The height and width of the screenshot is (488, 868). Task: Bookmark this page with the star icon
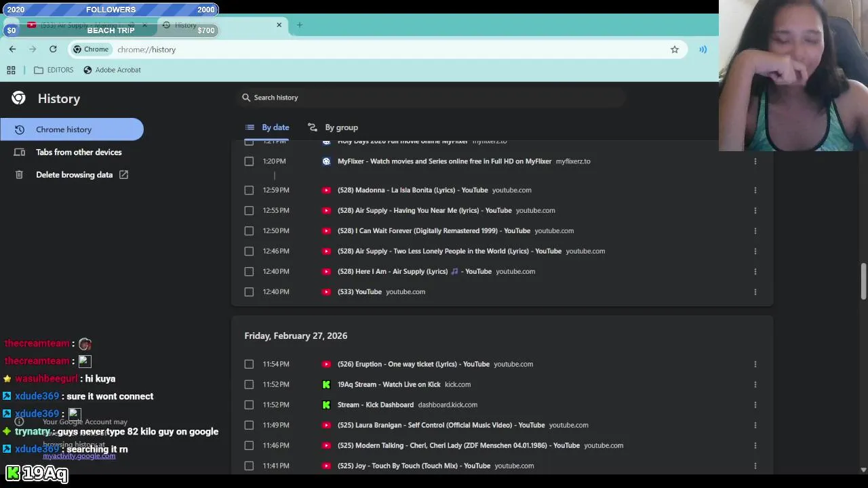675,49
